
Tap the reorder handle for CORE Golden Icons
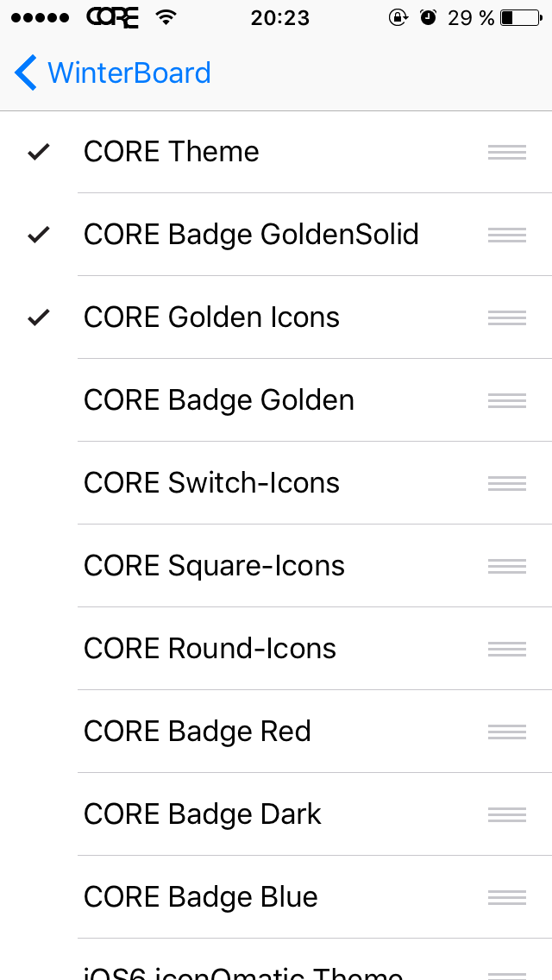[x=506, y=317]
